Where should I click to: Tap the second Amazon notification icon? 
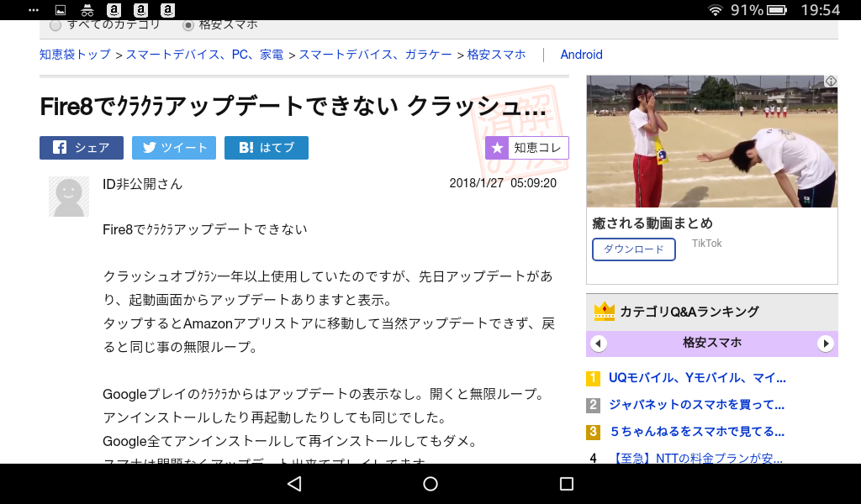coord(140,10)
